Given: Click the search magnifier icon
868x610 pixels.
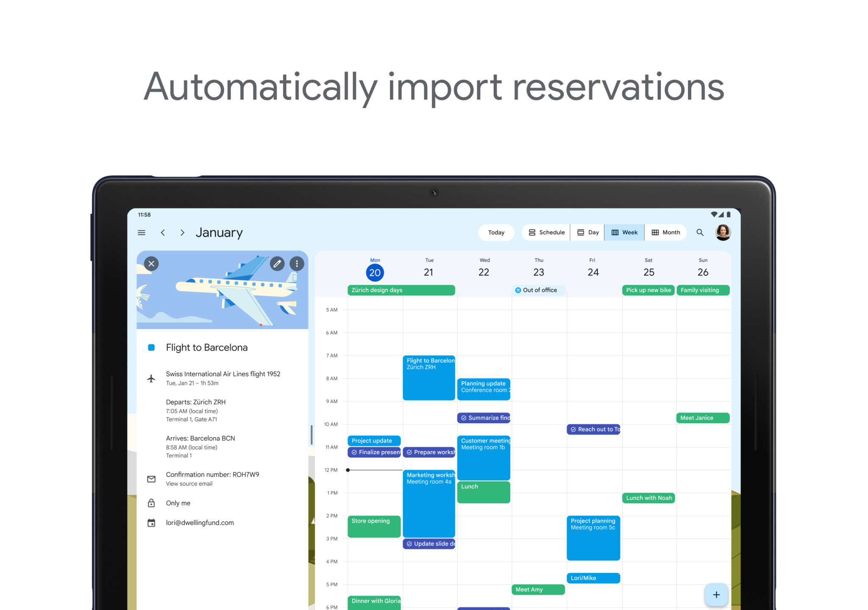Looking at the screenshot, I should coord(700,233).
